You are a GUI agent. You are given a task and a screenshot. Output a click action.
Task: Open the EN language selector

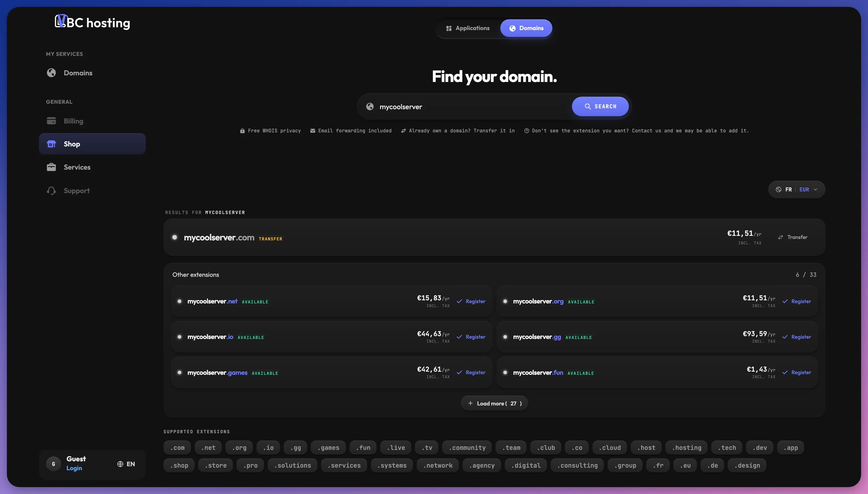126,464
